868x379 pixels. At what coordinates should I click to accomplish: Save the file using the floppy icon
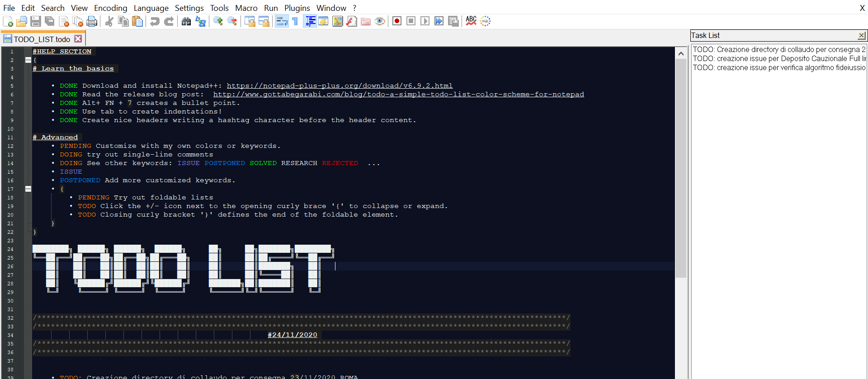click(x=36, y=21)
